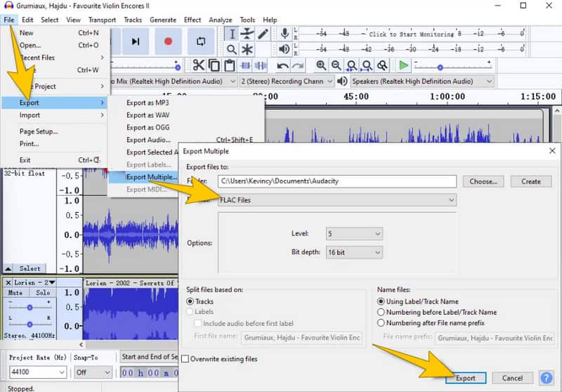
Task: Adjust the Lorien track pan slider
Action: pyautogui.click(x=30, y=325)
